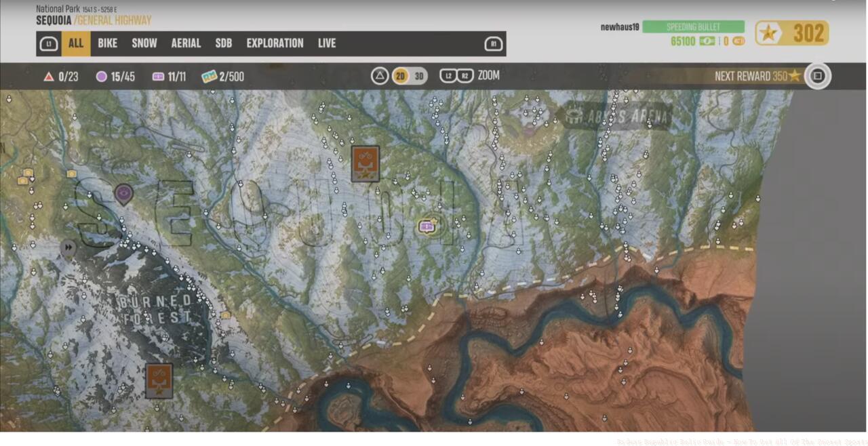868x446 pixels.
Task: Click the gray fast-travel marker on the map
Action: pos(68,248)
